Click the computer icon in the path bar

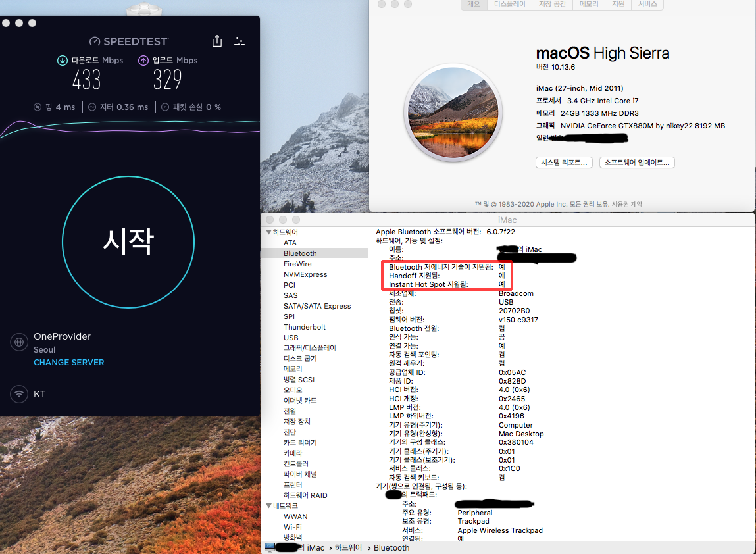(x=270, y=547)
